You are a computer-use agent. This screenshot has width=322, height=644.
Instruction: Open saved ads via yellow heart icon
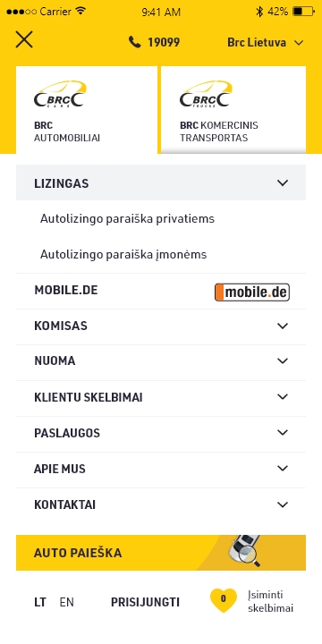tap(224, 600)
